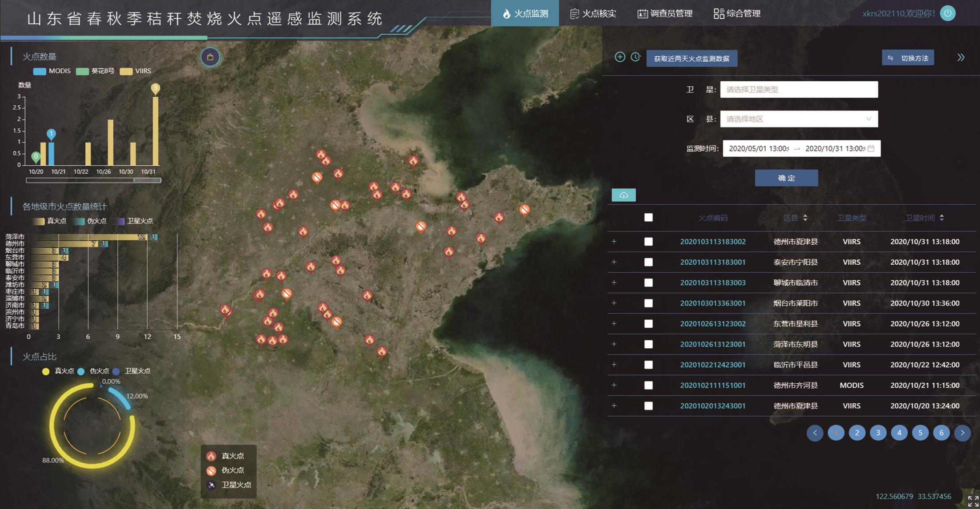Click the cloud download icon button
This screenshot has width=980, height=509.
point(624,195)
